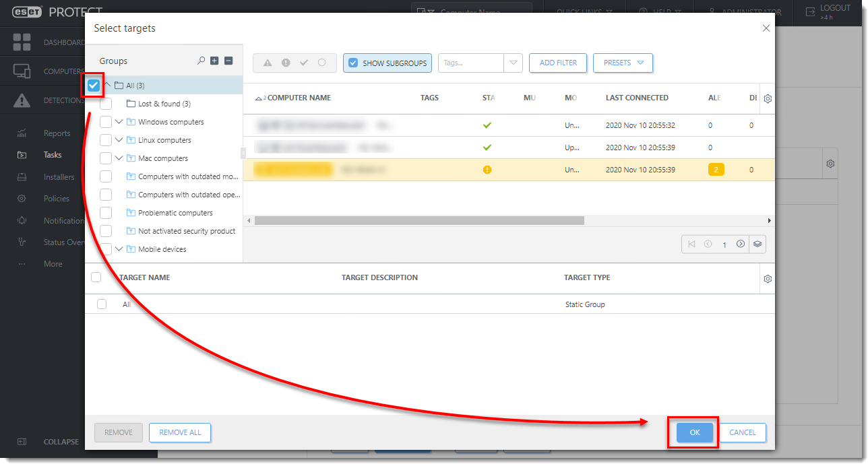
Task: Select all targets header checkbox
Action: (x=96, y=277)
